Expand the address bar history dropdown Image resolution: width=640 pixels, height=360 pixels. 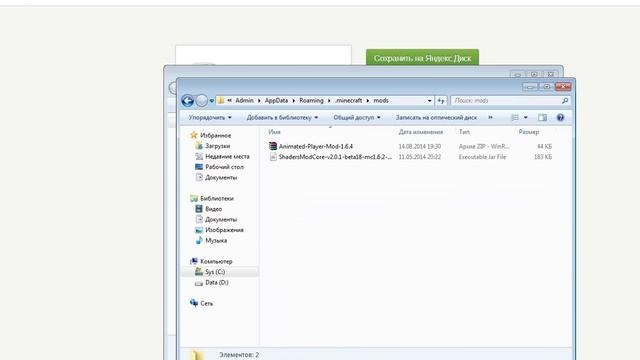click(x=429, y=101)
